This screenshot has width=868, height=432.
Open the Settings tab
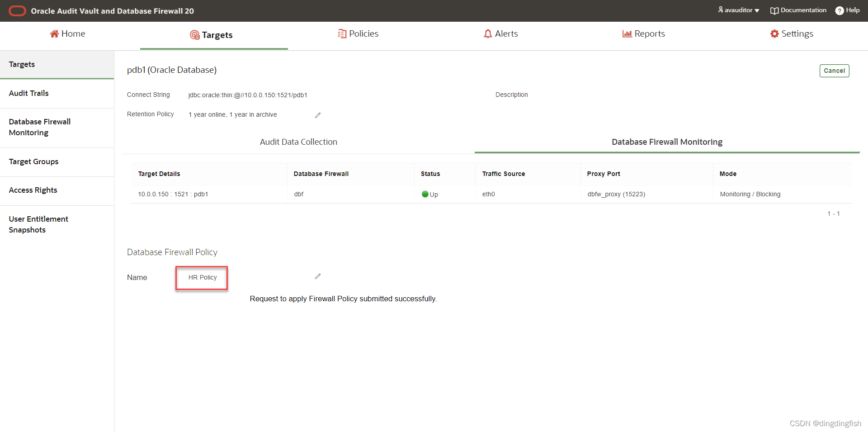click(792, 33)
